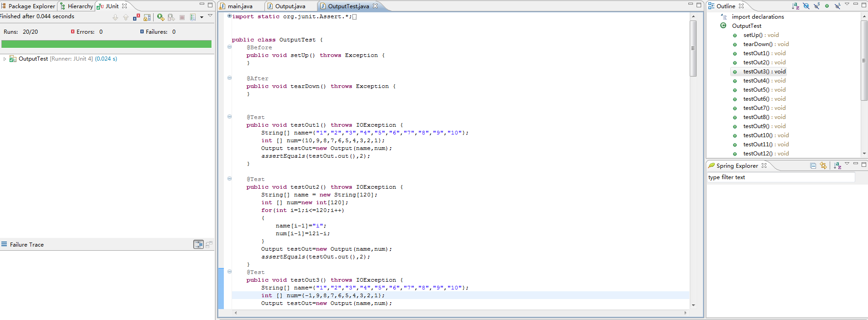Switch to the Package Explorer tab
The width and height of the screenshot is (868, 320).
coord(28,6)
